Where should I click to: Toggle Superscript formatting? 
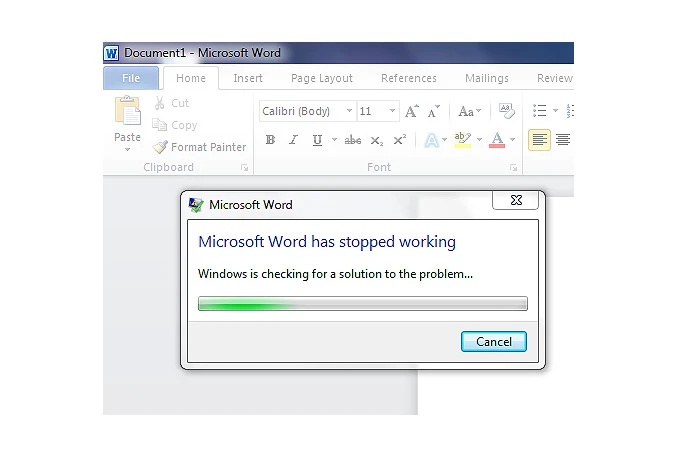point(400,140)
